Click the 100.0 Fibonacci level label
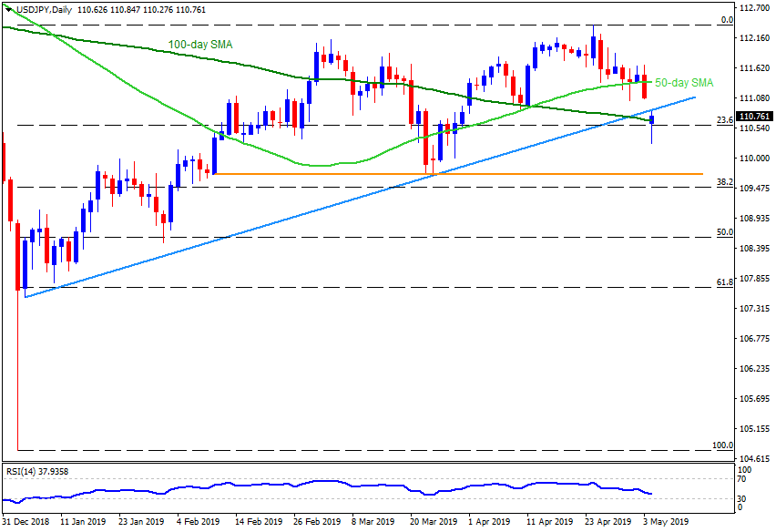 pos(723,445)
